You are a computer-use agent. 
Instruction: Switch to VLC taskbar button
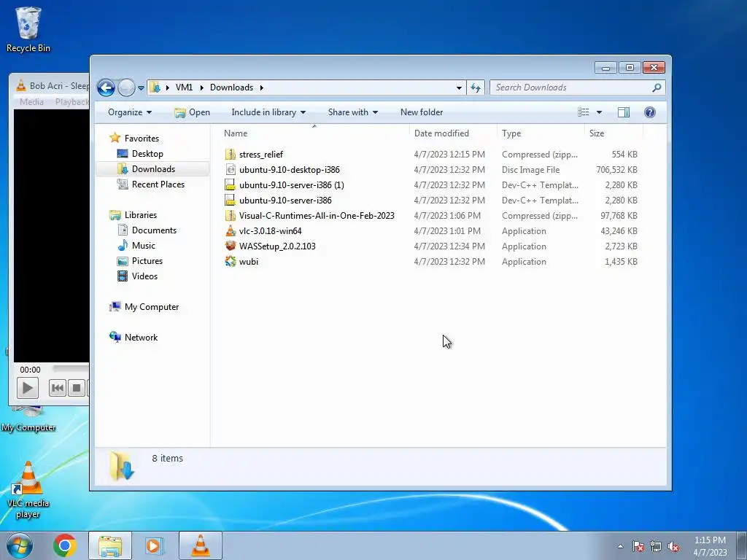click(201, 545)
